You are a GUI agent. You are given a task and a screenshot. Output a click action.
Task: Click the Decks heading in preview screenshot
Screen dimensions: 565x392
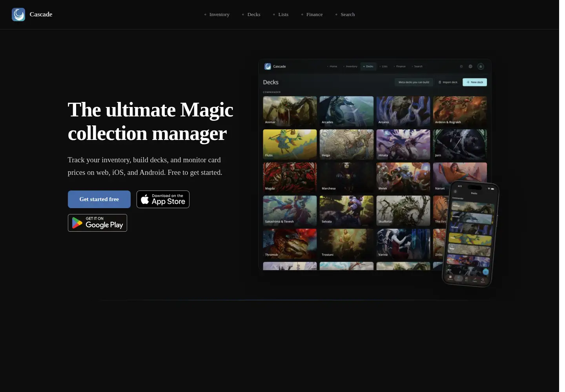coord(271,82)
